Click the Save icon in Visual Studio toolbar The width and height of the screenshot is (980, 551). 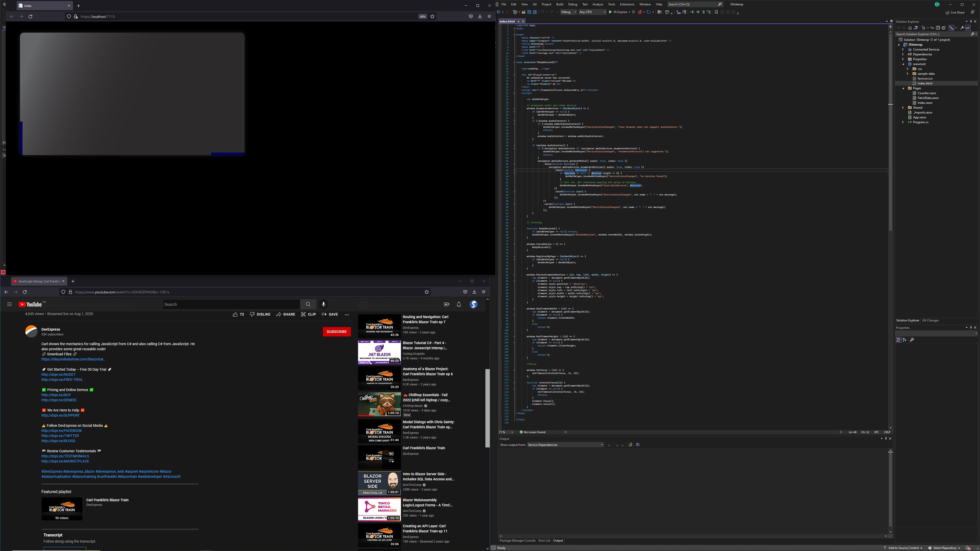(529, 12)
